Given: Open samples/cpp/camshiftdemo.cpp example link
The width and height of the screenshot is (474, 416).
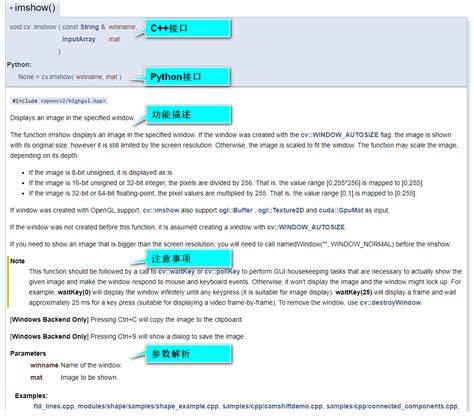Looking at the screenshot, I should (x=272, y=406).
